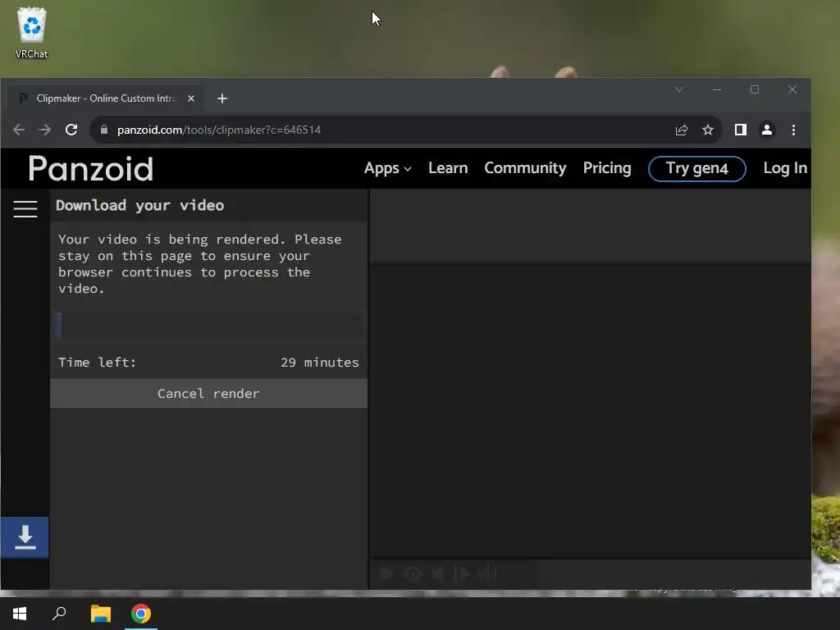Click the Try gen4 button
Screen dimensions: 840x630
[x=696, y=169]
